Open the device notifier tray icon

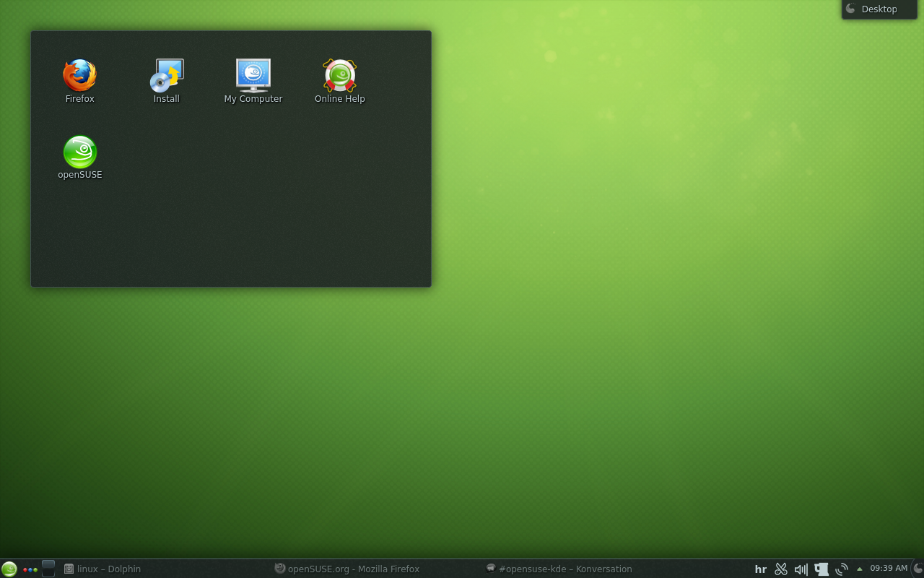(x=821, y=569)
